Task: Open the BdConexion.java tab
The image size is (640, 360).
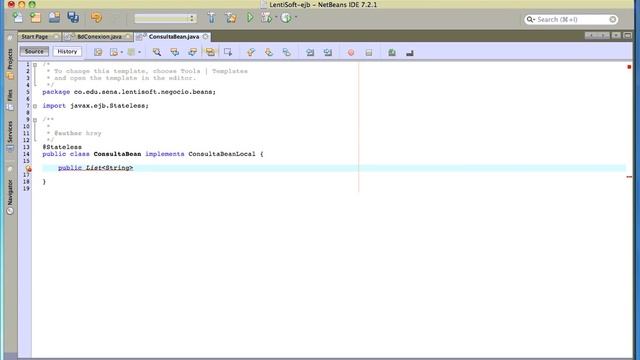Action: (99, 37)
